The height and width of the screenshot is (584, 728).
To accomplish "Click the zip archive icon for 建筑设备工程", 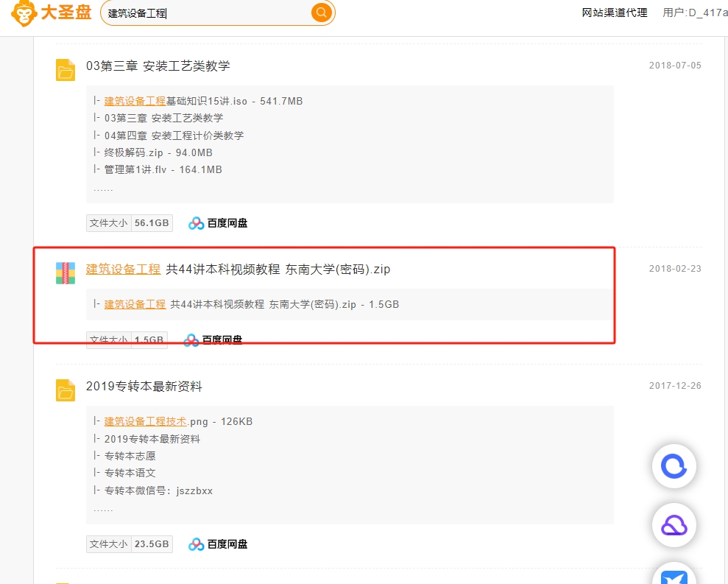I will tap(66, 273).
